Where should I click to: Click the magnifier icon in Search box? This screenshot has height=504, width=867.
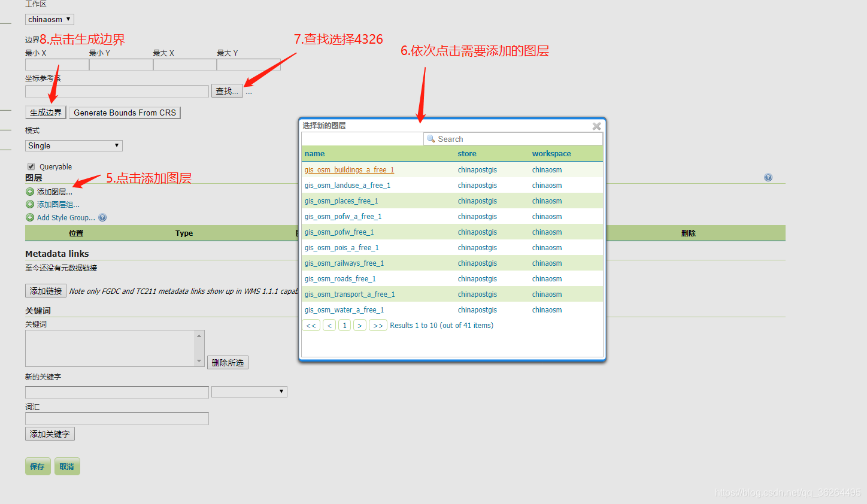[x=431, y=139]
